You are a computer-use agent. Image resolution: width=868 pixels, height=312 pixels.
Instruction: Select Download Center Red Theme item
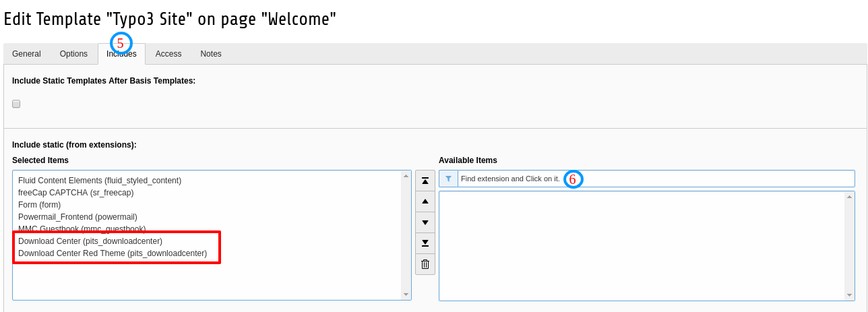113,253
